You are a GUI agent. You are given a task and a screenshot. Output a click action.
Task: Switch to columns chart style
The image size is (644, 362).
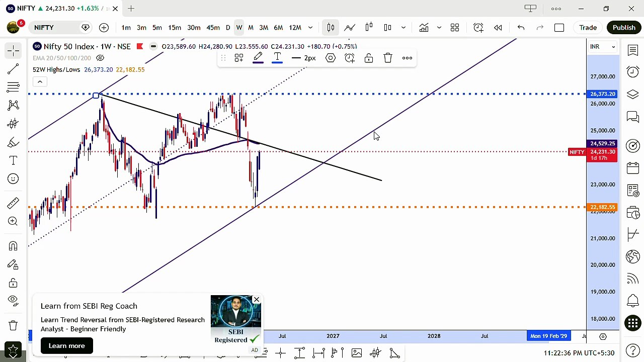387,28
